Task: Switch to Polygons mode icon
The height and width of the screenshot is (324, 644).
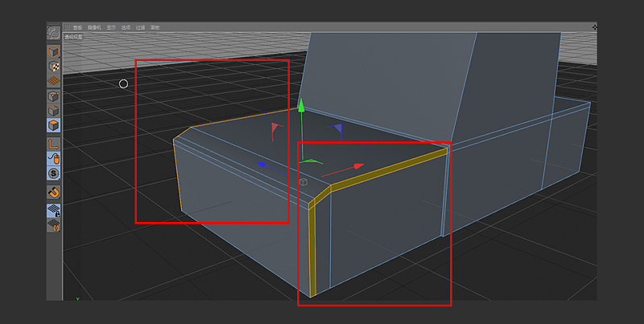Action: tap(53, 125)
